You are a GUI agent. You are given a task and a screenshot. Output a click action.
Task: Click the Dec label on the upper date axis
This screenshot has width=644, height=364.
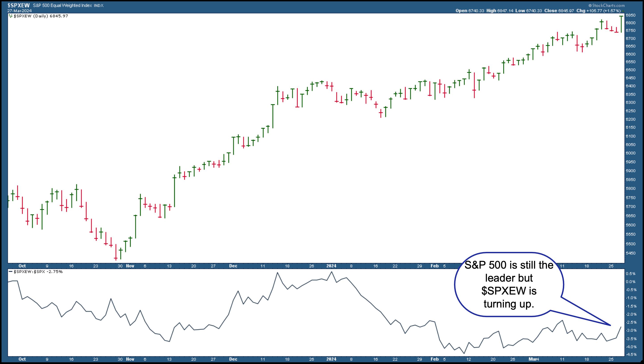pyautogui.click(x=233, y=266)
